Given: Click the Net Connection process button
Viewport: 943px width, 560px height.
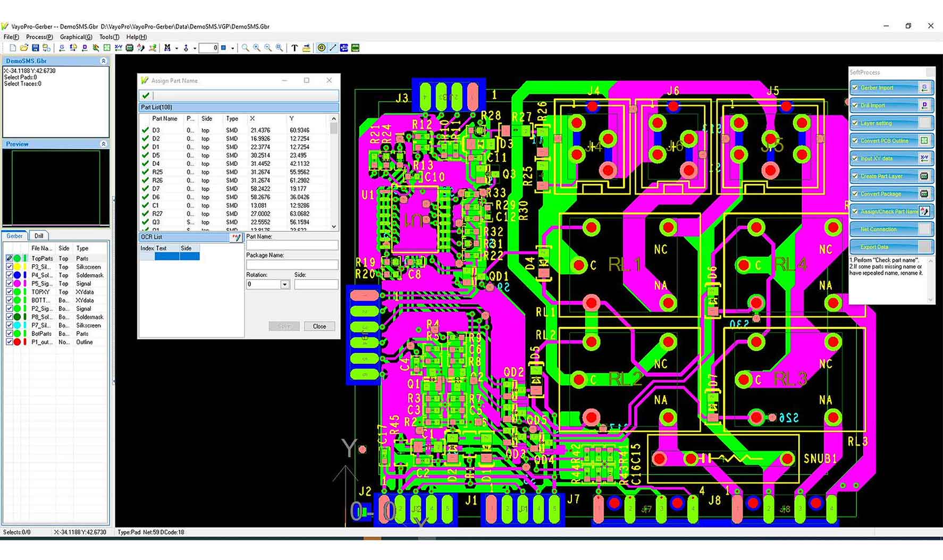Looking at the screenshot, I should tap(879, 230).
